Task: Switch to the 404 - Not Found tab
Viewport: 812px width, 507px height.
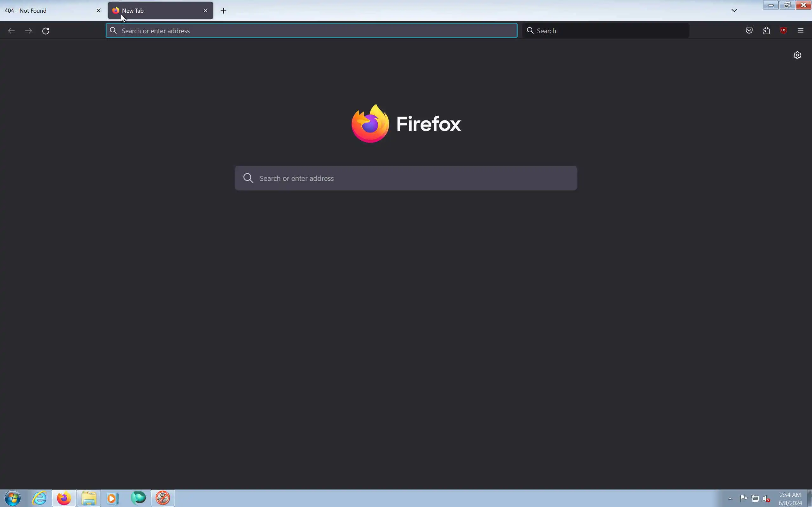Action: (47, 11)
